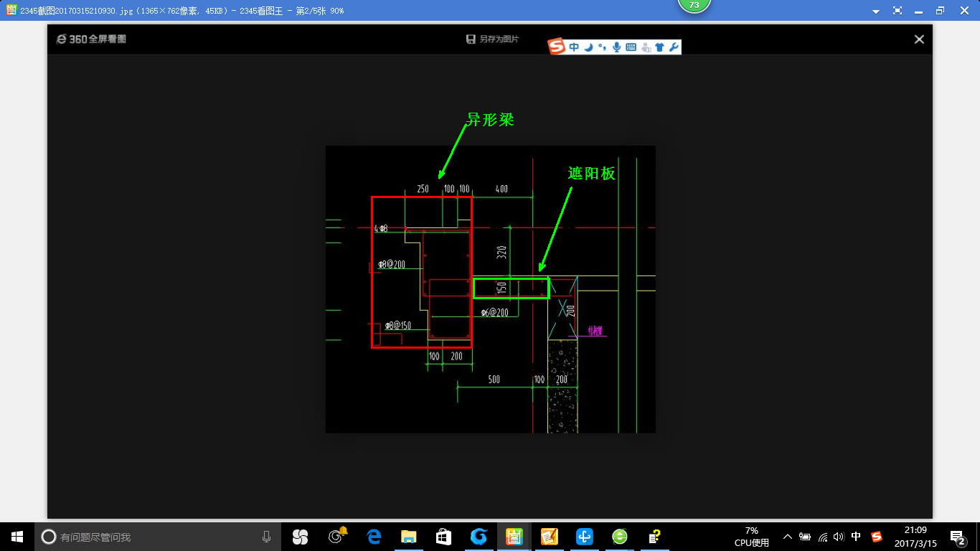Click the 7% CPU使用 indicator on the taskbar
Image resolution: width=980 pixels, height=551 pixels.
tap(751, 537)
